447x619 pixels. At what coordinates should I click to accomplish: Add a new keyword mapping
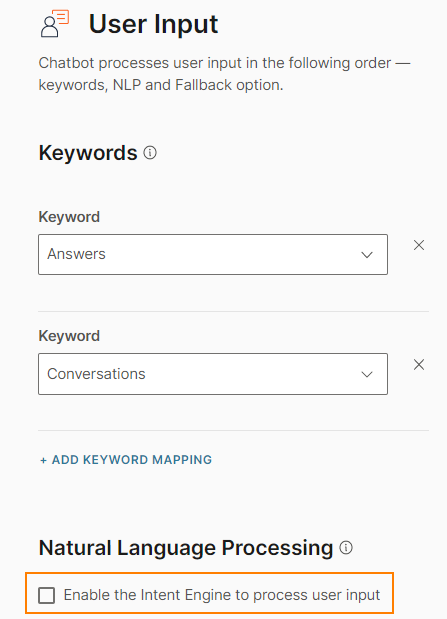tap(126, 460)
